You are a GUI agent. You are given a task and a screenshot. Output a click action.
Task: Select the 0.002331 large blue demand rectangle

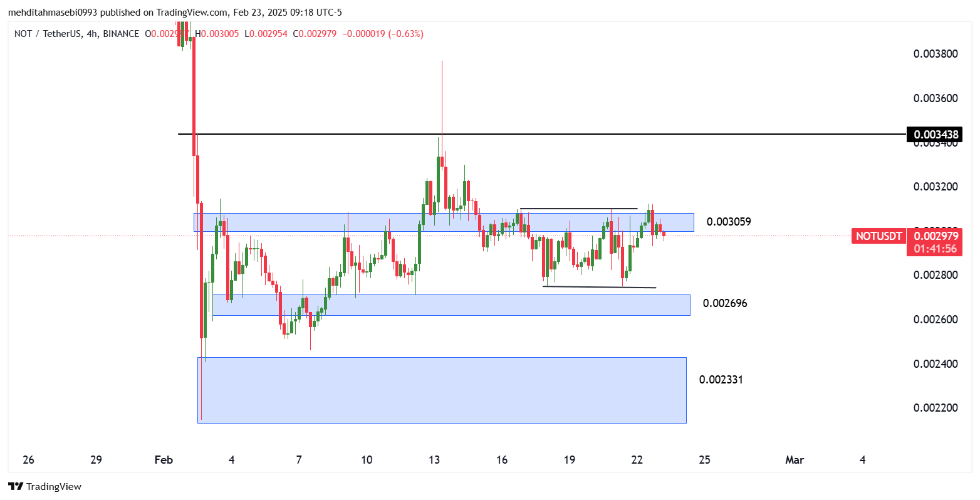(x=442, y=390)
